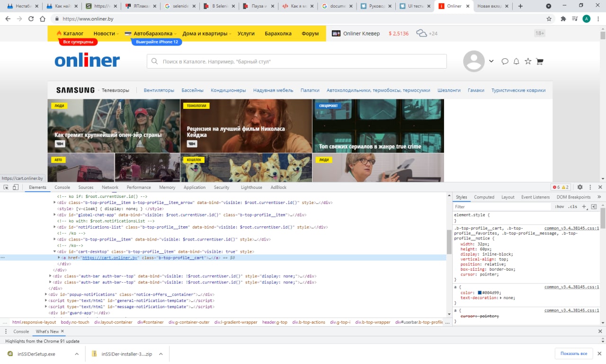Open favorites star icon in site header
The height and width of the screenshot is (364, 606).
pos(528,62)
